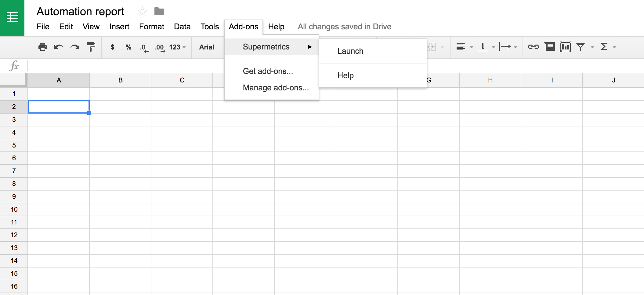
Task: Choose Launch in Supermetrics submenu
Action: [350, 51]
